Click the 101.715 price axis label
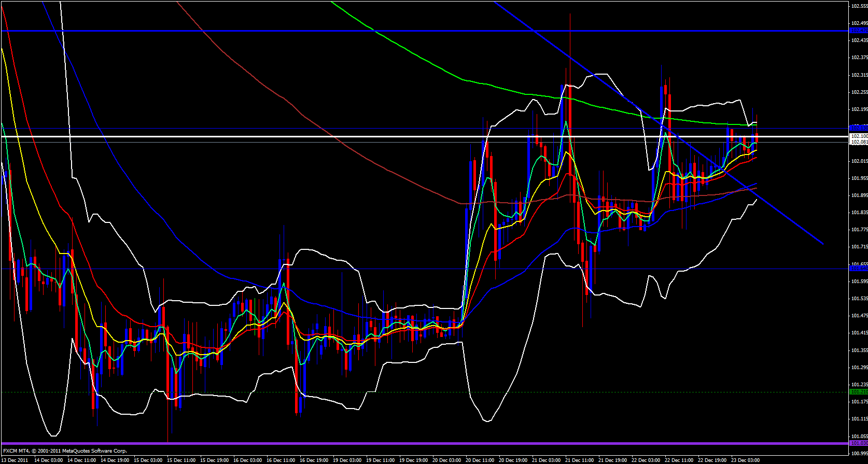This screenshot has height=464, width=868. 859,247
